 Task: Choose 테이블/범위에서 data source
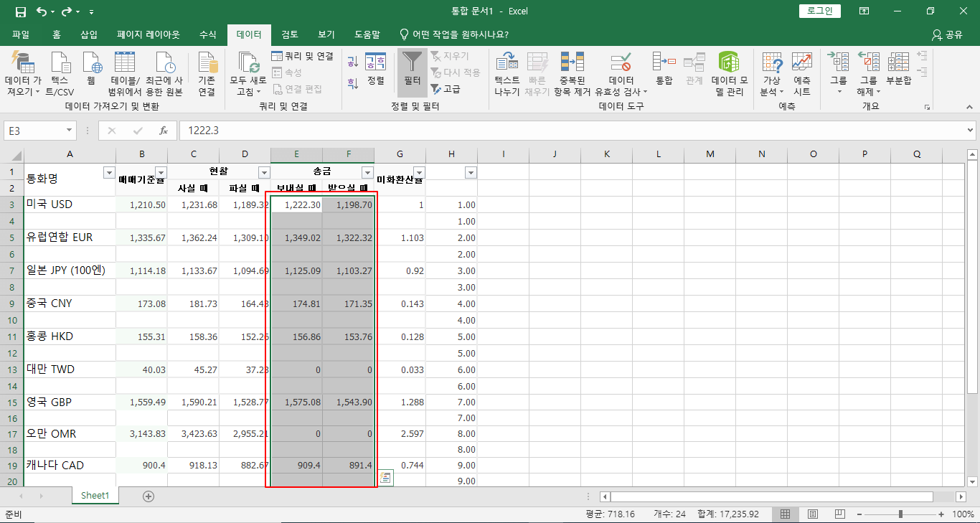(124, 74)
